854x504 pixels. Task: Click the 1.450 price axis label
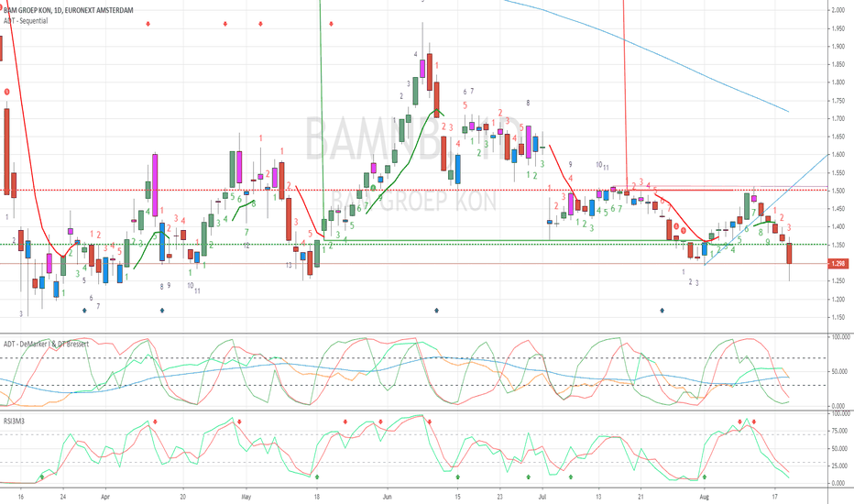[838, 209]
